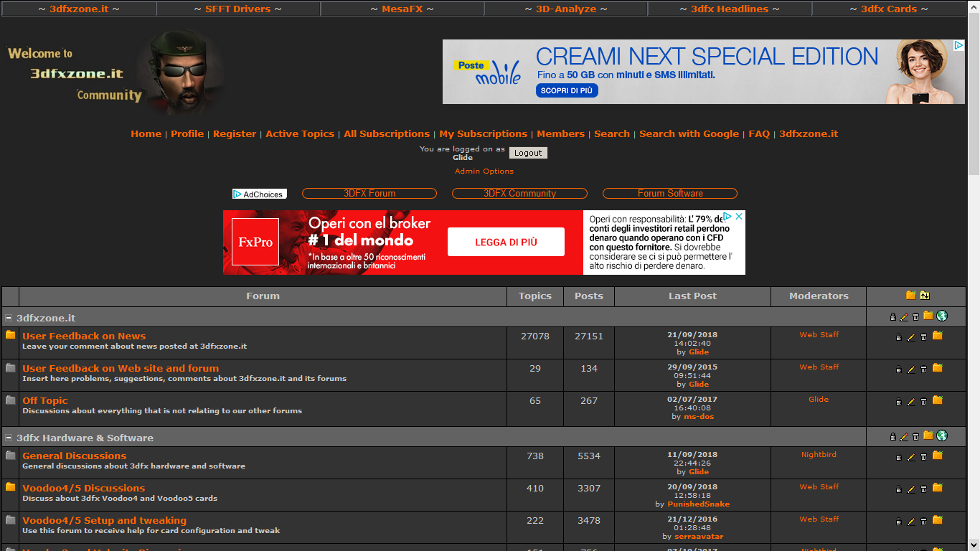Open Active Topics page
The image size is (980, 551).
point(300,133)
